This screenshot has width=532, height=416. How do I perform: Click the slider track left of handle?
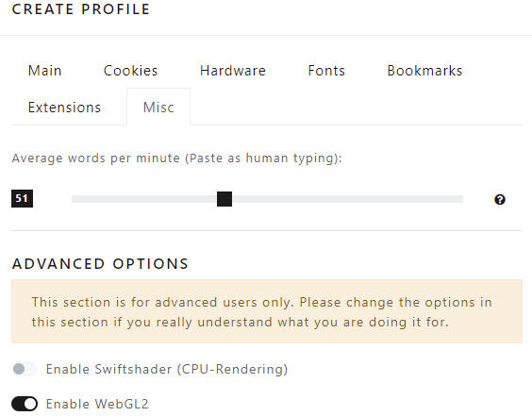pos(144,199)
